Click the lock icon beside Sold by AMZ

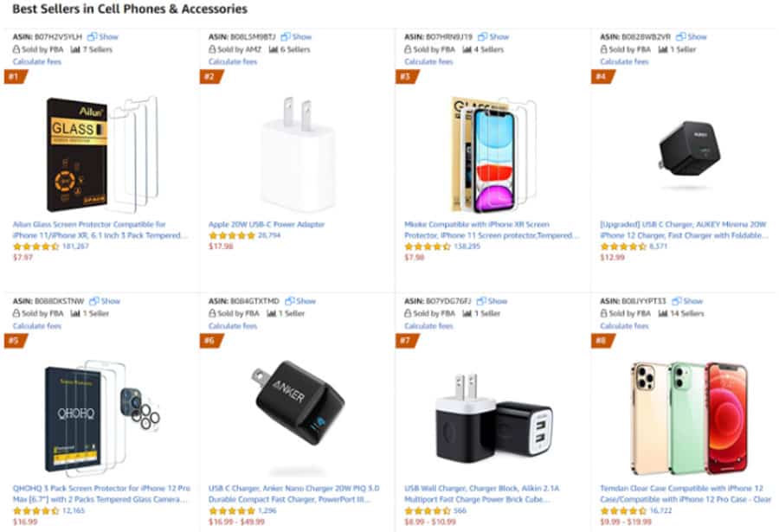[x=210, y=49]
